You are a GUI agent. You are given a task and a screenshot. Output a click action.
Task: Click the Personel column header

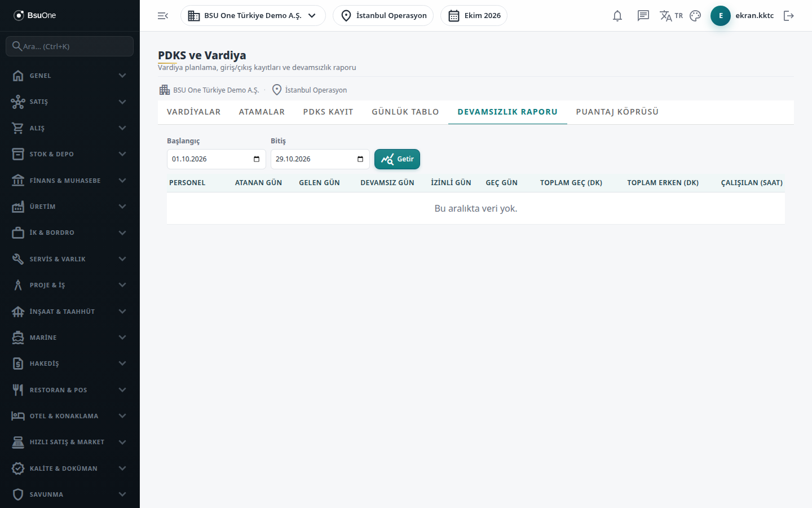(187, 183)
